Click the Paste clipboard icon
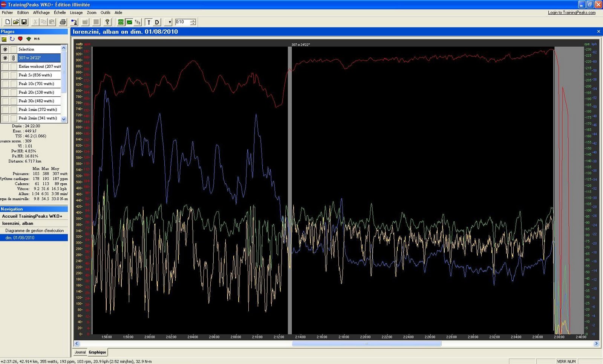 [x=52, y=22]
